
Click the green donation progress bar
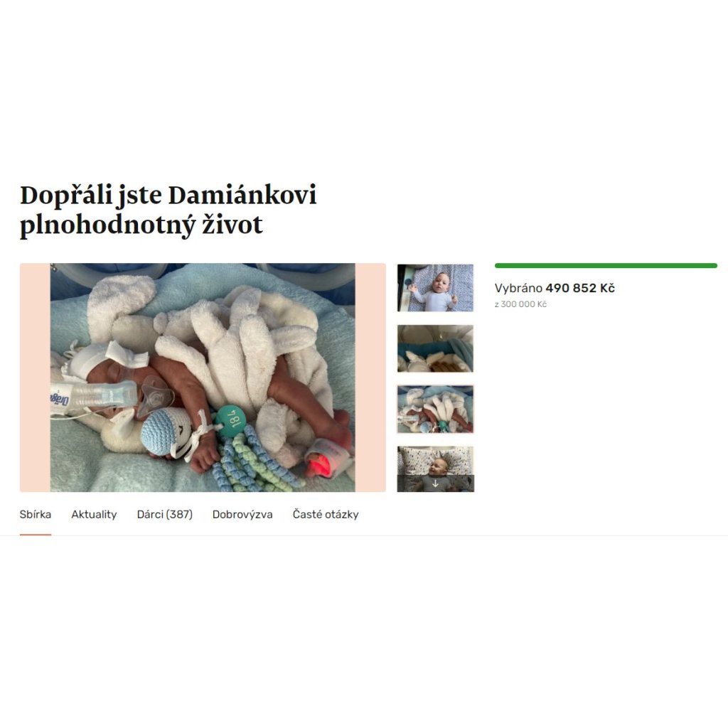606,266
